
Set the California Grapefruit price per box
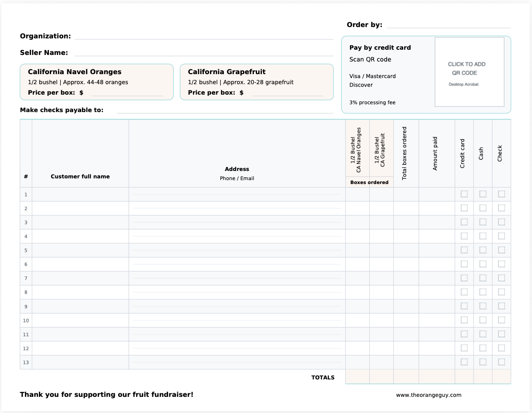(287, 92)
